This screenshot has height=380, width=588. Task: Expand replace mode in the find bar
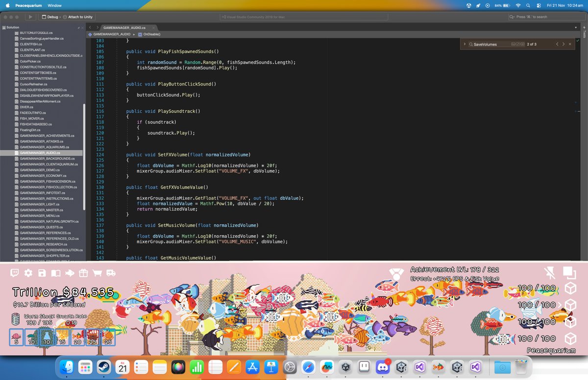pyautogui.click(x=465, y=44)
